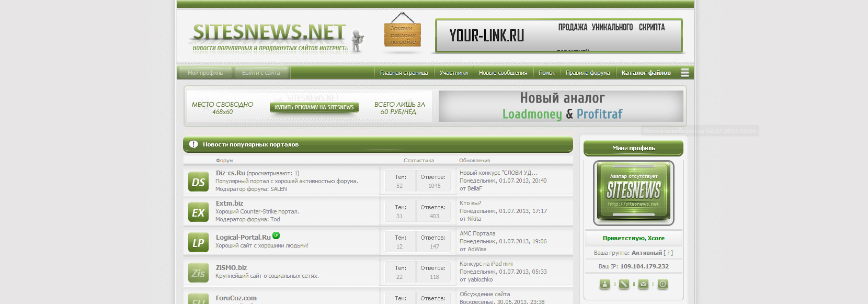
Task: Click the exclamation icon in the news section header
Action: 193,144
